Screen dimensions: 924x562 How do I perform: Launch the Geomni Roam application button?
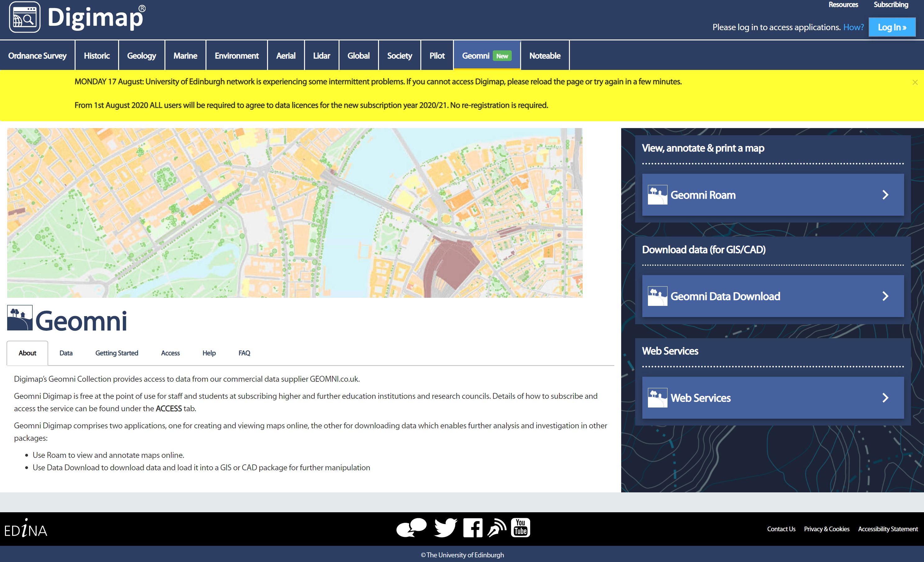(773, 195)
